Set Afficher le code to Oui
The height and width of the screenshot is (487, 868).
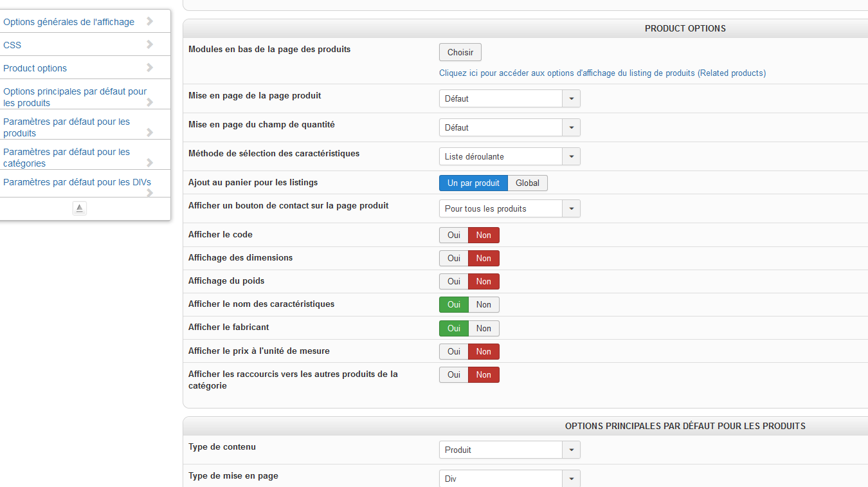pyautogui.click(x=454, y=235)
